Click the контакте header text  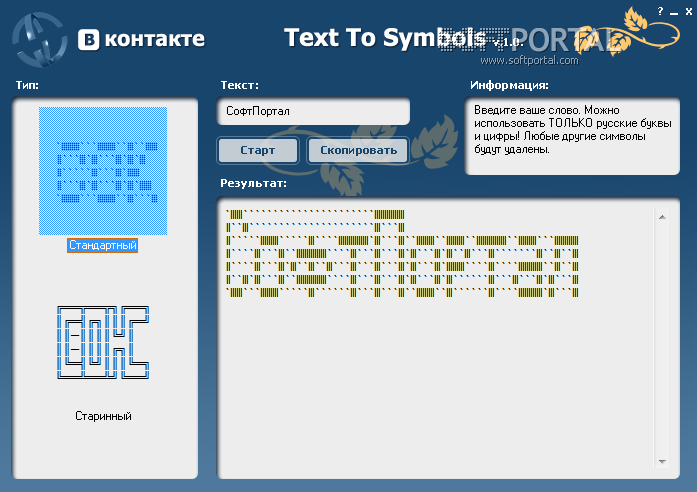pyautogui.click(x=154, y=40)
